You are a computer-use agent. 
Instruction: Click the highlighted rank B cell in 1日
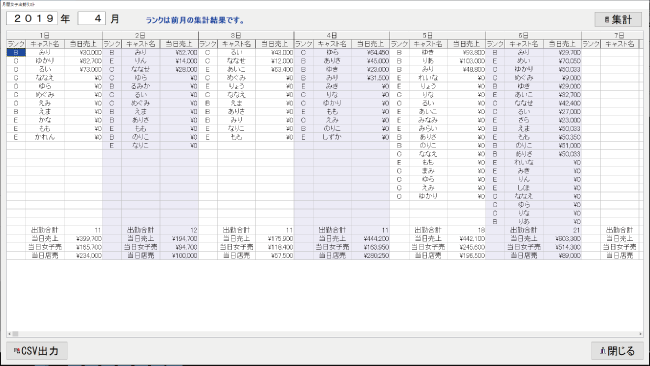16,52
